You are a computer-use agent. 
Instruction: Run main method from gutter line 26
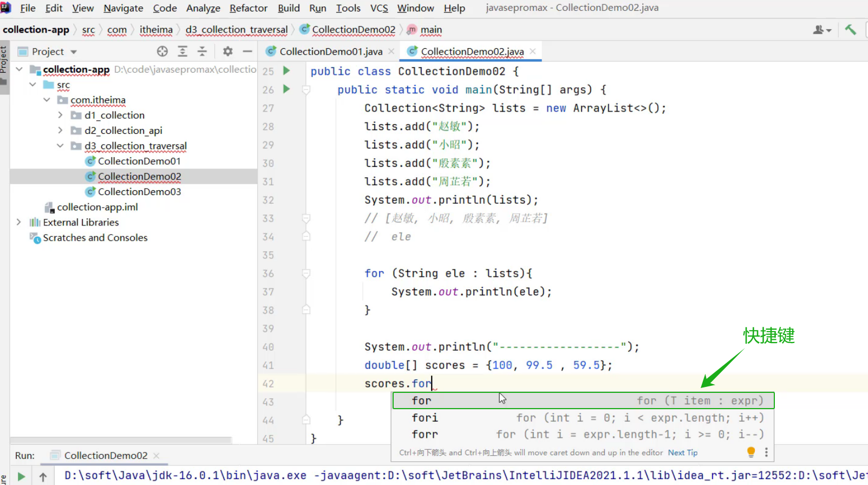(x=286, y=89)
